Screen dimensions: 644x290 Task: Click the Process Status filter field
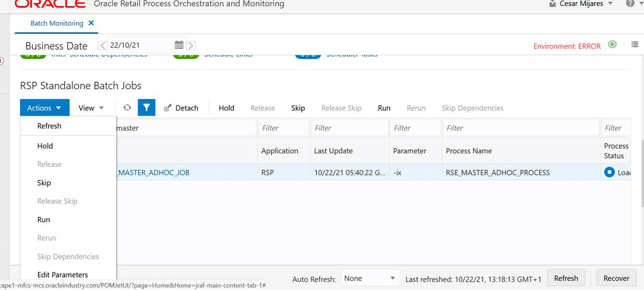click(616, 128)
